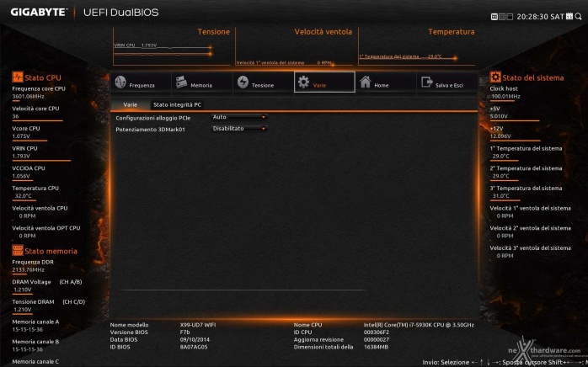The image size is (588, 367).
Task: Click Velocità 2° ventola del sistema label
Action: click(530, 228)
